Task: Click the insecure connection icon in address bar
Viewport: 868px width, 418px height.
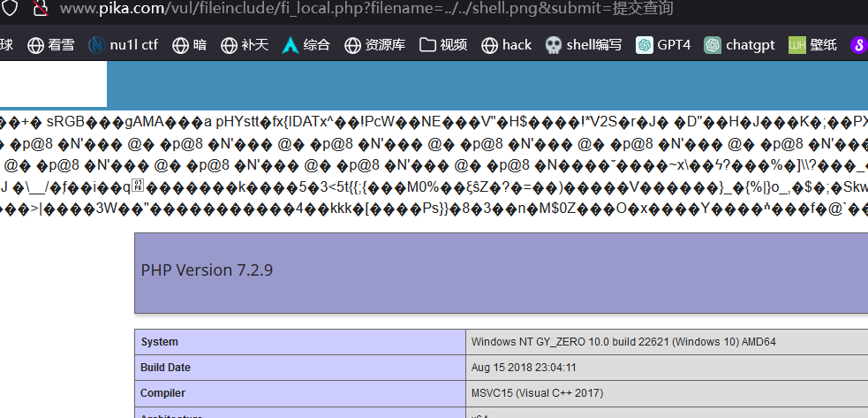Action: pos(38,9)
